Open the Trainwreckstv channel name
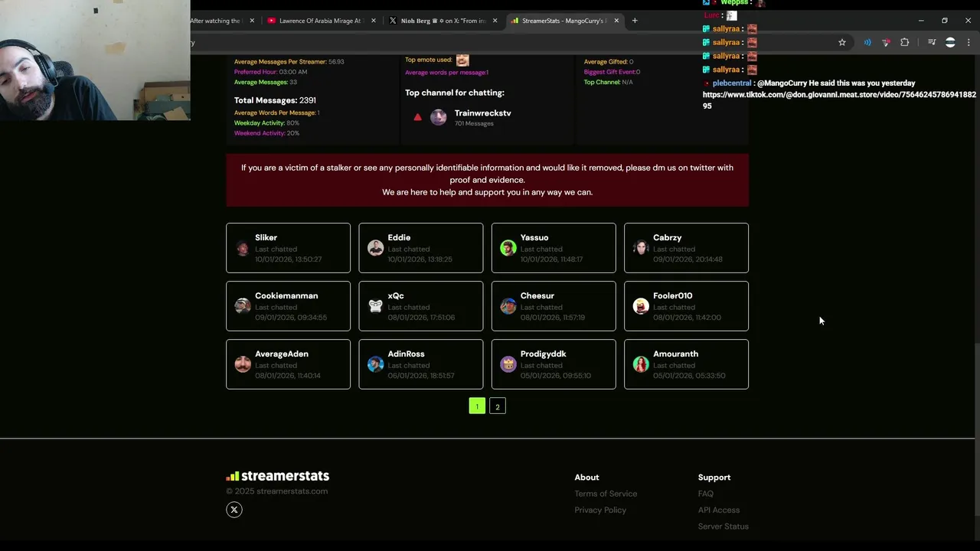The width and height of the screenshot is (980, 551). pos(482,113)
